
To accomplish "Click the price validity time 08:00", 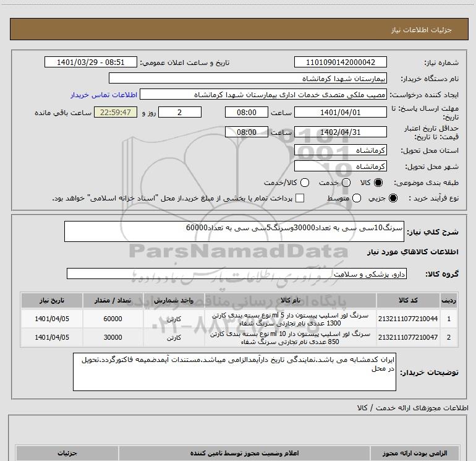I will pyautogui.click(x=247, y=132).
